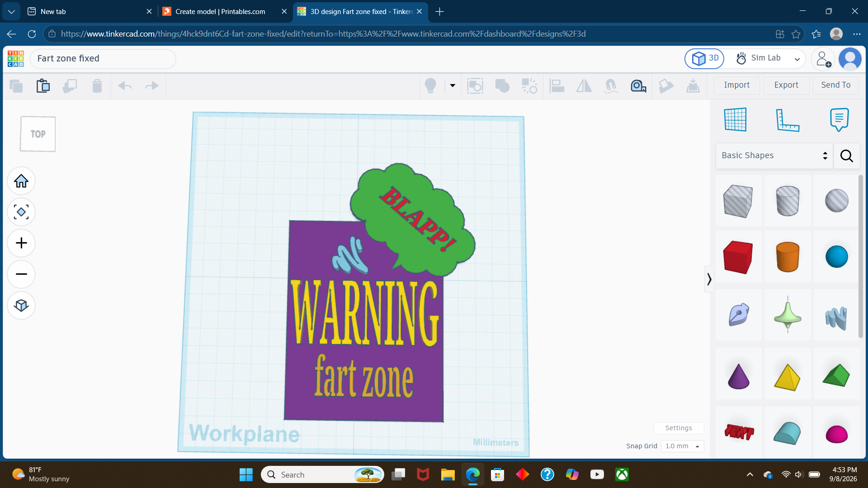
Task: Click the shapes search magnifier icon
Action: pos(847,155)
